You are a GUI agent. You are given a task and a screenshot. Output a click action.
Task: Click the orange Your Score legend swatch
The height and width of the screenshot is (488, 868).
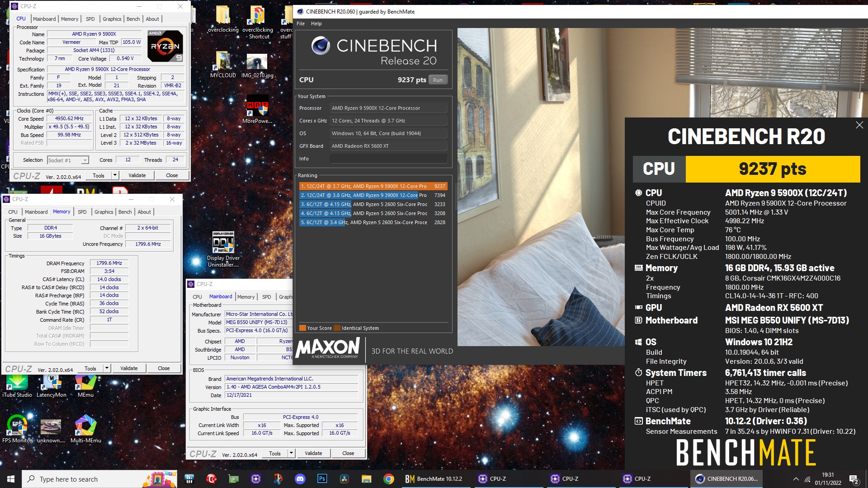click(303, 328)
